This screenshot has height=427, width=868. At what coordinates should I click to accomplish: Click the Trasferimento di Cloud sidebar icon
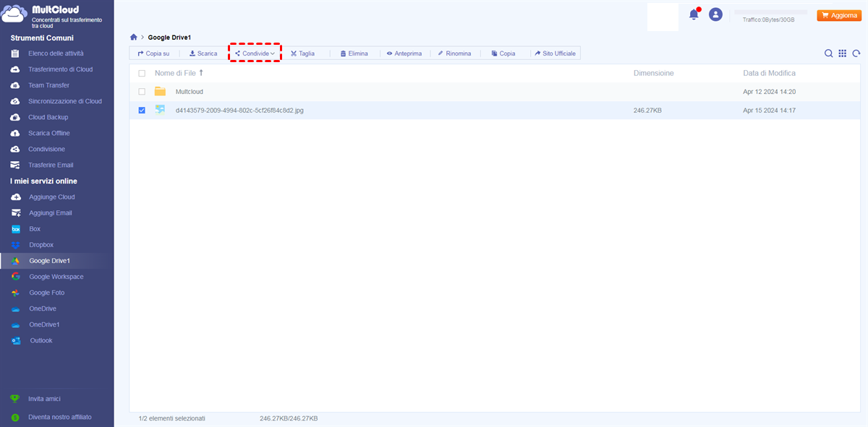click(x=15, y=69)
